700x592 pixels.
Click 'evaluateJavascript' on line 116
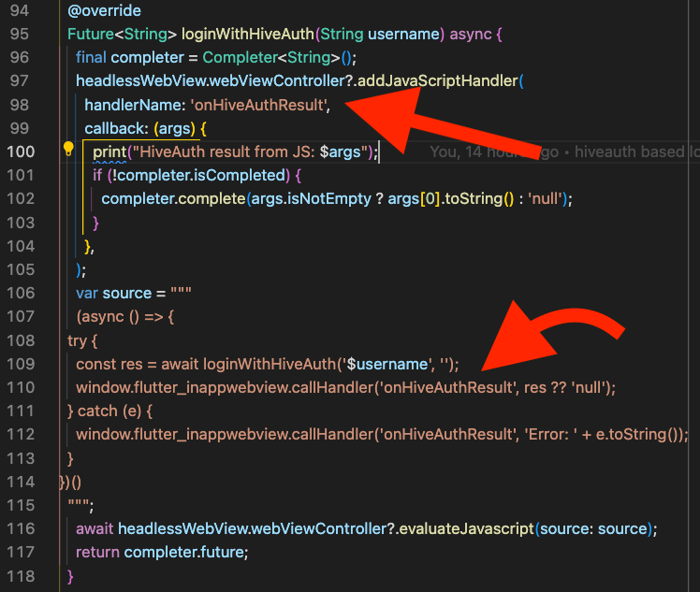pos(466,528)
